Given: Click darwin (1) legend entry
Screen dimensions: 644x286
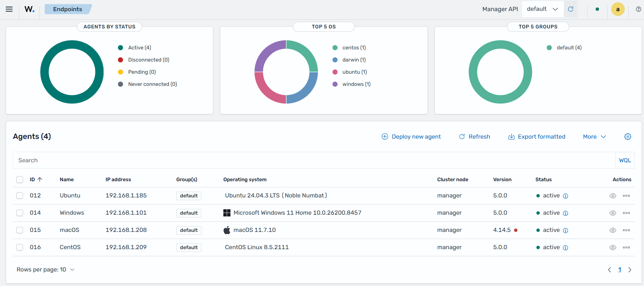Looking at the screenshot, I should (350, 60).
